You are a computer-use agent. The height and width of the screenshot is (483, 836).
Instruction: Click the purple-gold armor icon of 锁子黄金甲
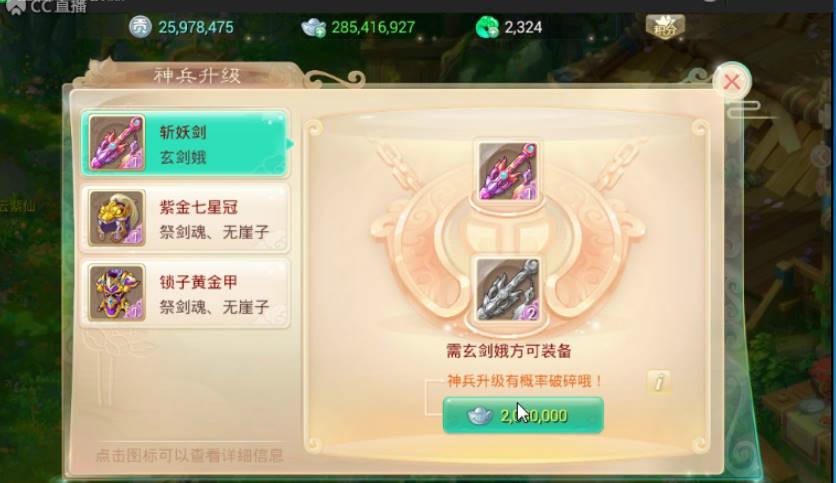117,292
